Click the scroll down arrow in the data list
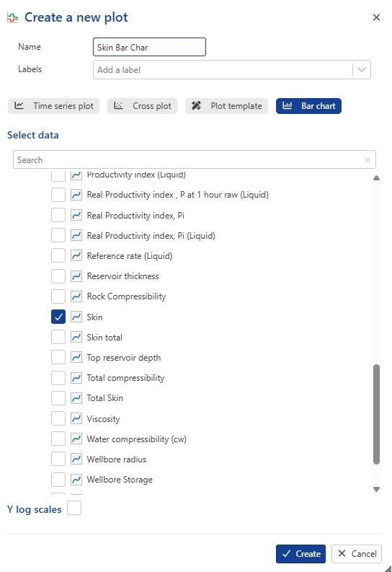Viewport: 392px width, 572px height. (377, 489)
